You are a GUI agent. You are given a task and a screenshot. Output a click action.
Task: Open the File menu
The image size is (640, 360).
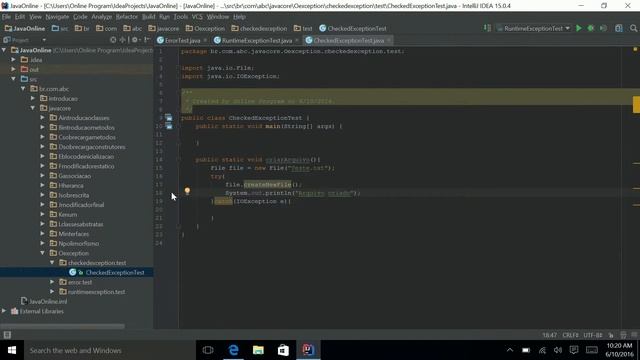[x=7, y=17]
